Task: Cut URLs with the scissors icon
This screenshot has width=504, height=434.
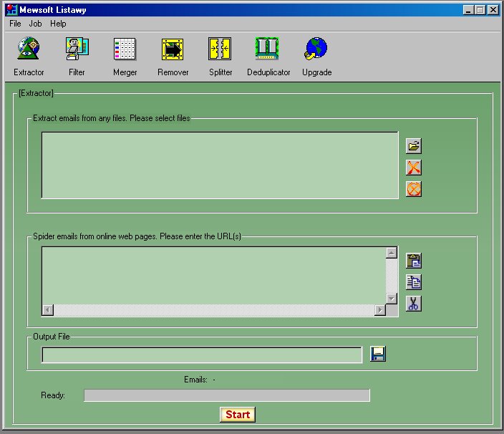Action: pyautogui.click(x=414, y=304)
